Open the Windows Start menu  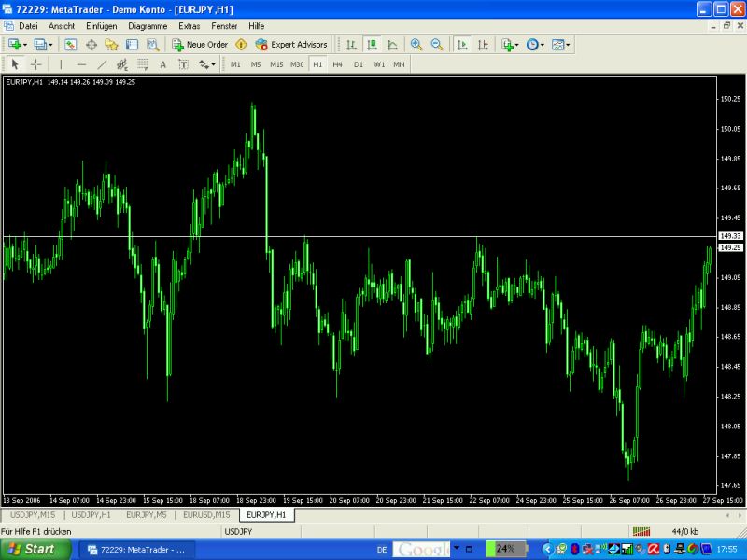[x=35, y=549]
